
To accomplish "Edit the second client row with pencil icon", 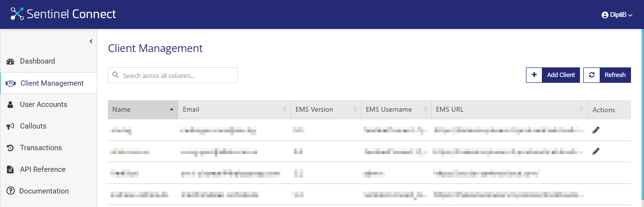I will pos(596,151).
